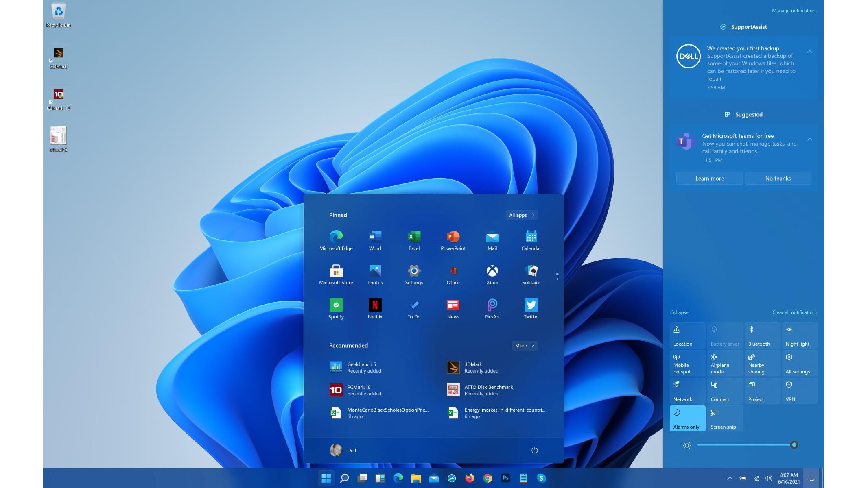This screenshot has width=868, height=488.
Task: Show hidden system tray icons
Action: point(730,478)
